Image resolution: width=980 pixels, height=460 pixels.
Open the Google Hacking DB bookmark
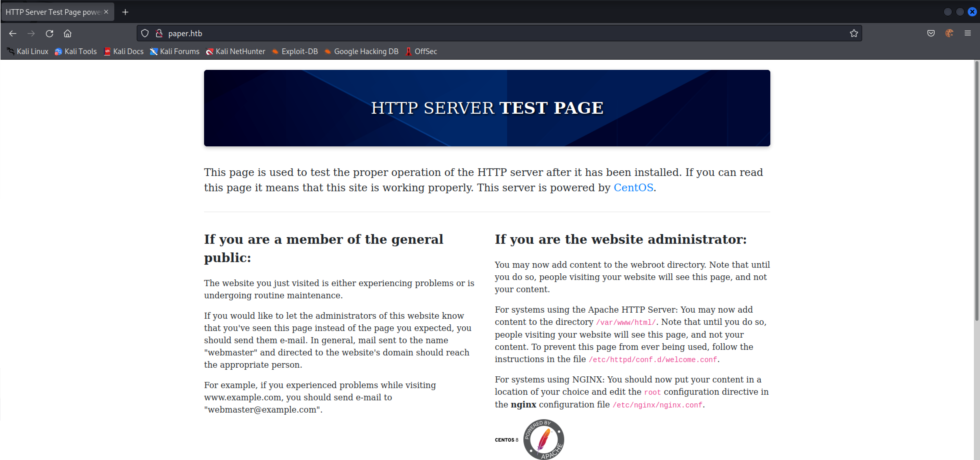point(366,51)
